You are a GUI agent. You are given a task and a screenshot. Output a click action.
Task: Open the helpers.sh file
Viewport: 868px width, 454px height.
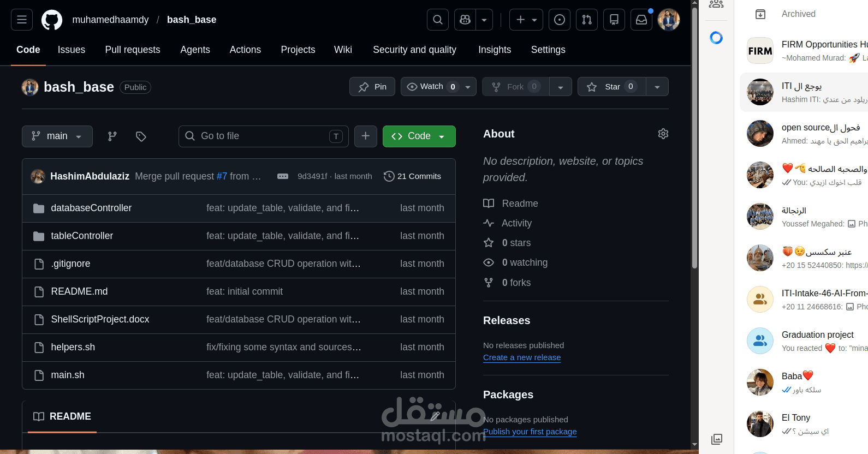pyautogui.click(x=73, y=347)
